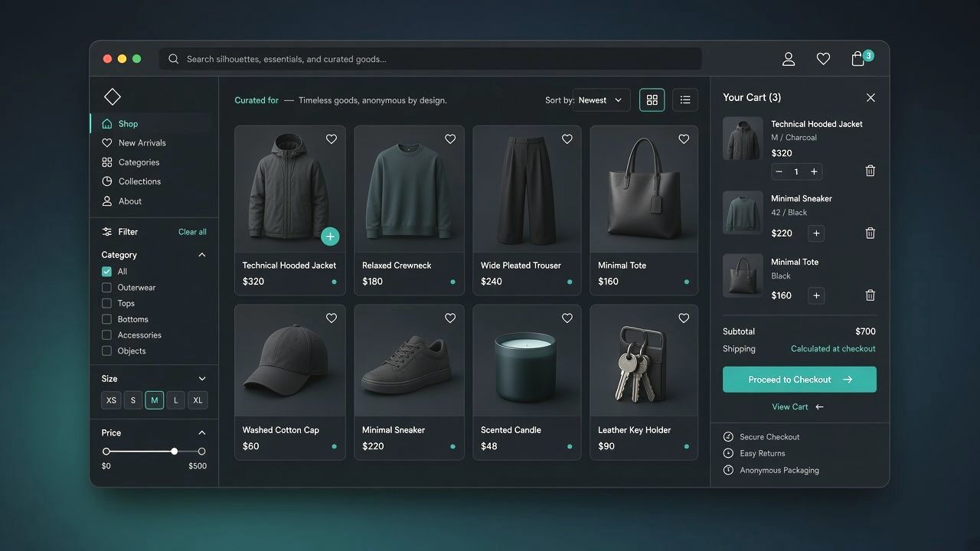Screen dimensions: 980x551
Task: Open the wishlist heart in the top bar
Action: pyautogui.click(x=823, y=59)
